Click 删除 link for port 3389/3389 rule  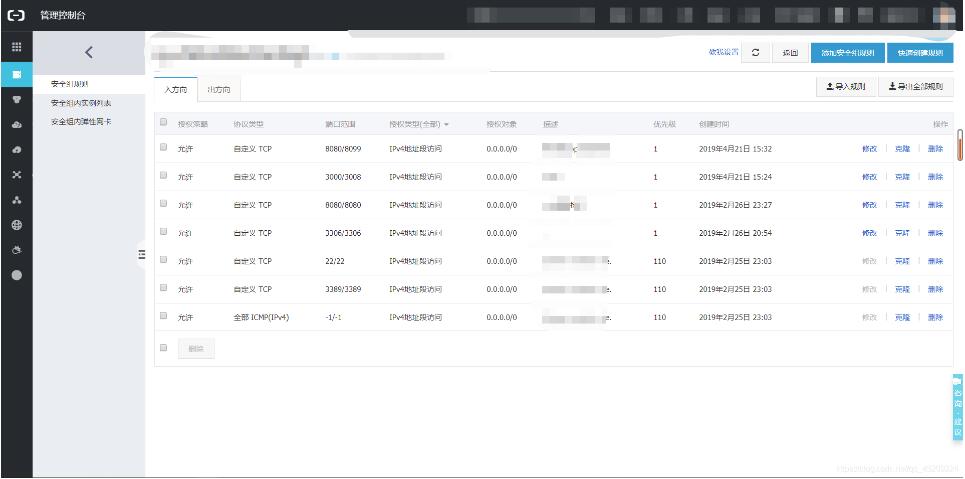click(935, 289)
